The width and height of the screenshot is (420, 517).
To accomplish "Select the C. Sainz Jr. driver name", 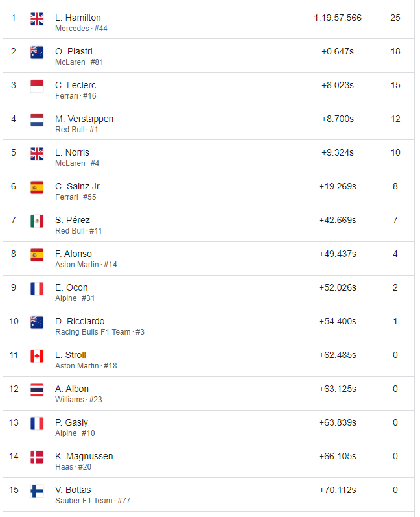I will click(78, 186).
